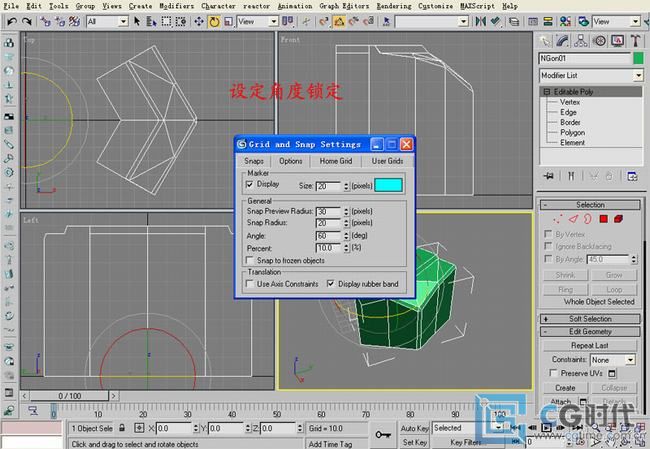Select Element sub-object level icon

click(618, 219)
